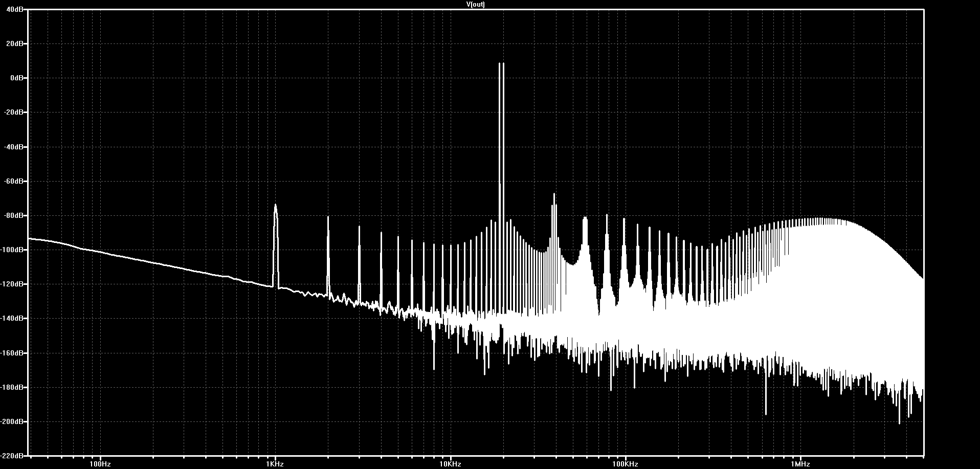This screenshot has width=980, height=469.
Task: Select the 40dB y-axis label
Action: pos(15,9)
